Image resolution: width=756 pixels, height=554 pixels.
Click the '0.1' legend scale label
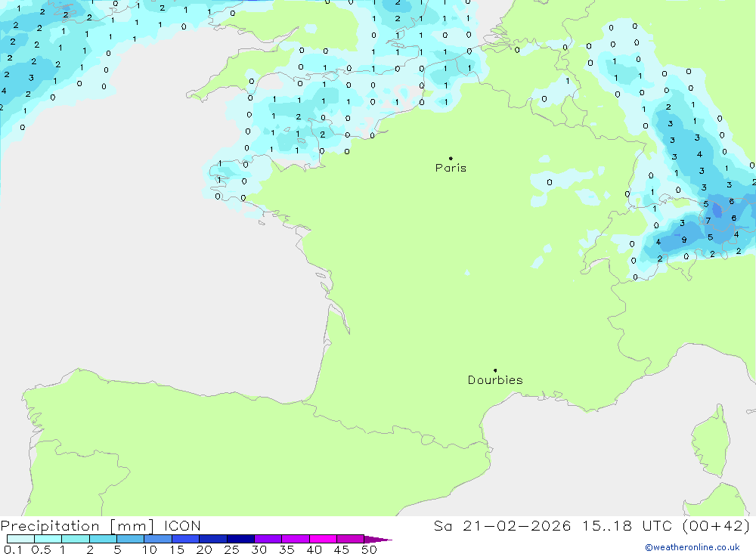[x=13, y=549]
